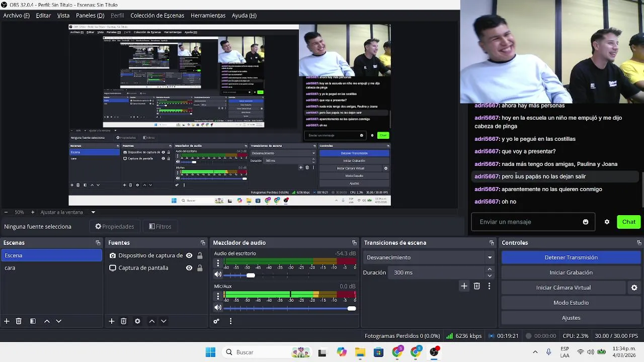Image resolution: width=644 pixels, height=362 pixels.
Task: Open the Vista menu
Action: (63, 16)
